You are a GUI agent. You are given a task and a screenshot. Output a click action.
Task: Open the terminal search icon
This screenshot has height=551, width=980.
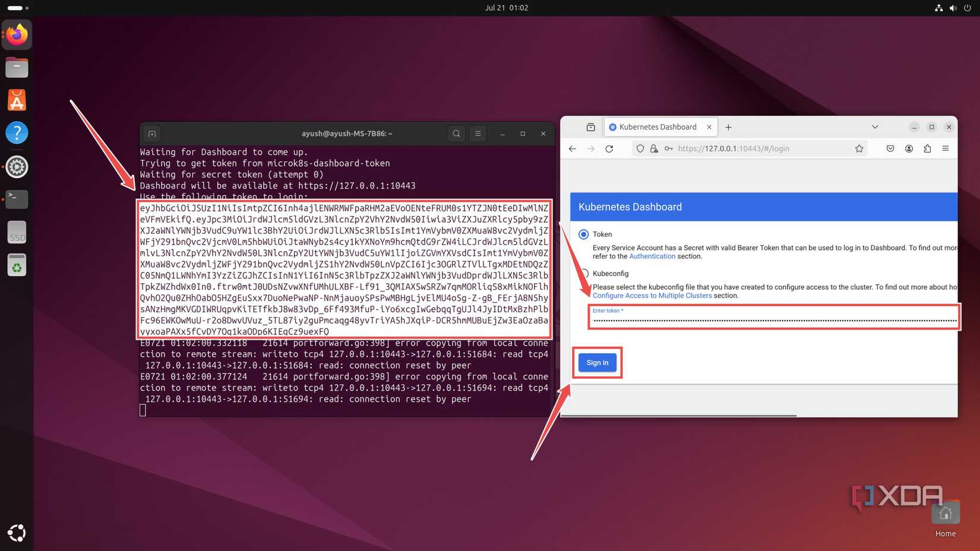click(x=456, y=134)
